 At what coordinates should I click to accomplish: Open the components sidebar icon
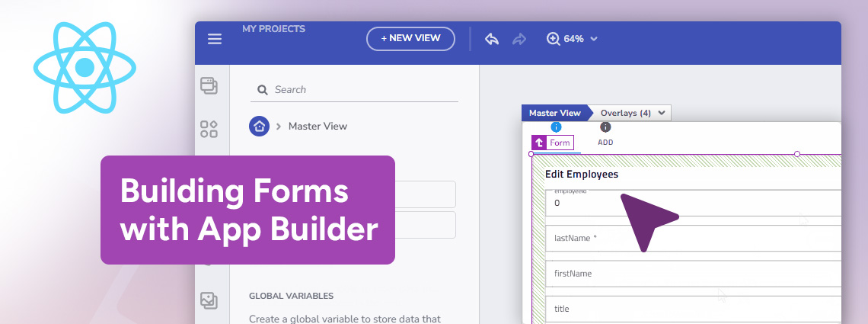(209, 129)
